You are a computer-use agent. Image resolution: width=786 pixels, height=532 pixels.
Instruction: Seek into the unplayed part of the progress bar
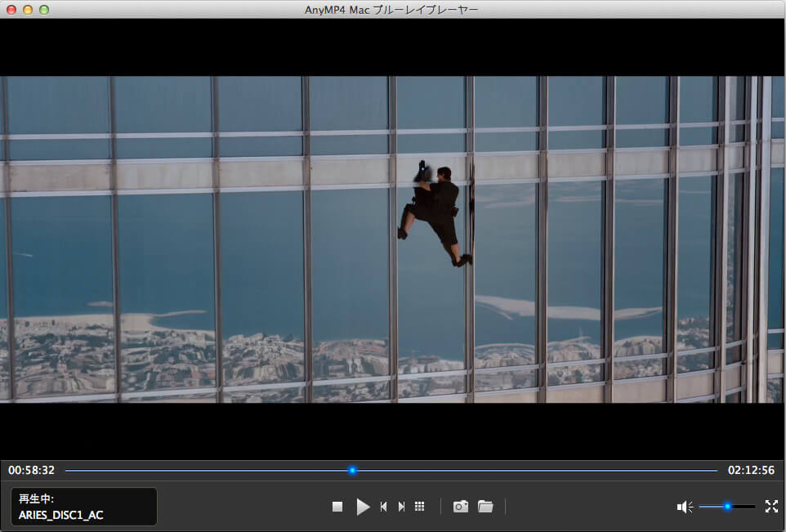tap(531, 470)
